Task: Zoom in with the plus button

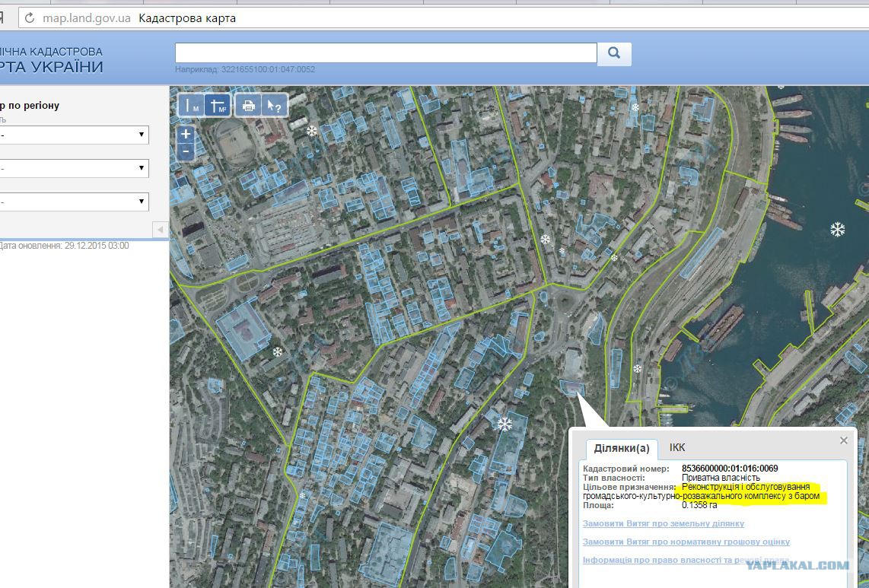Action: (186, 134)
